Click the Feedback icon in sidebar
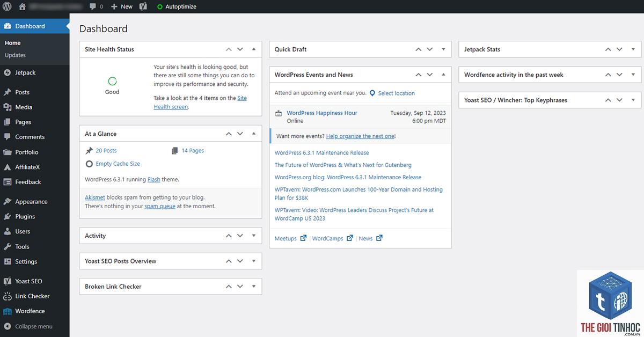The image size is (644, 337). click(x=7, y=182)
